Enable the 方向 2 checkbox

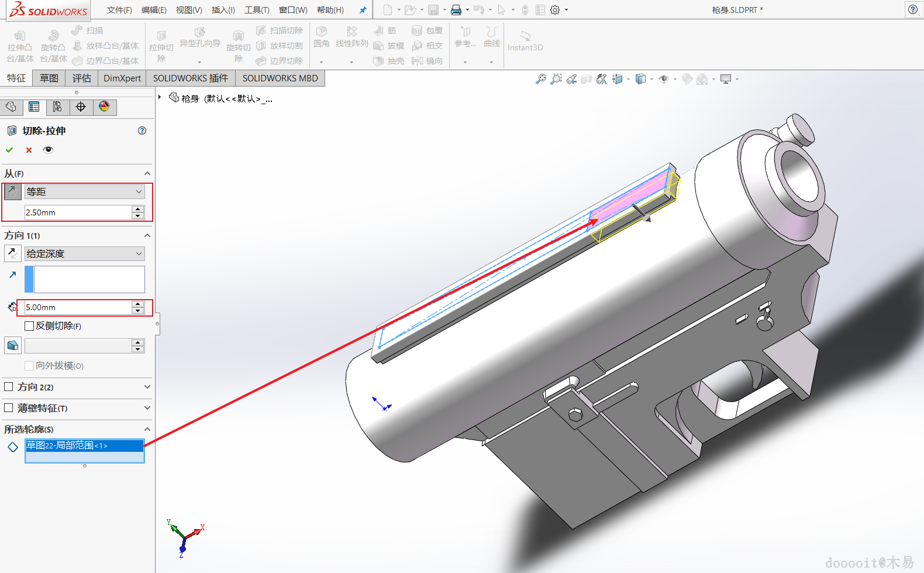[x=9, y=387]
